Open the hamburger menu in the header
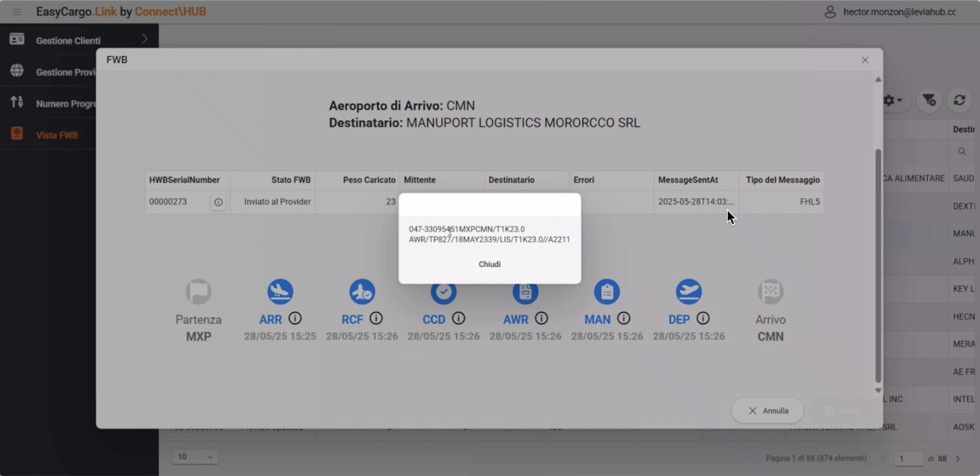 17,12
